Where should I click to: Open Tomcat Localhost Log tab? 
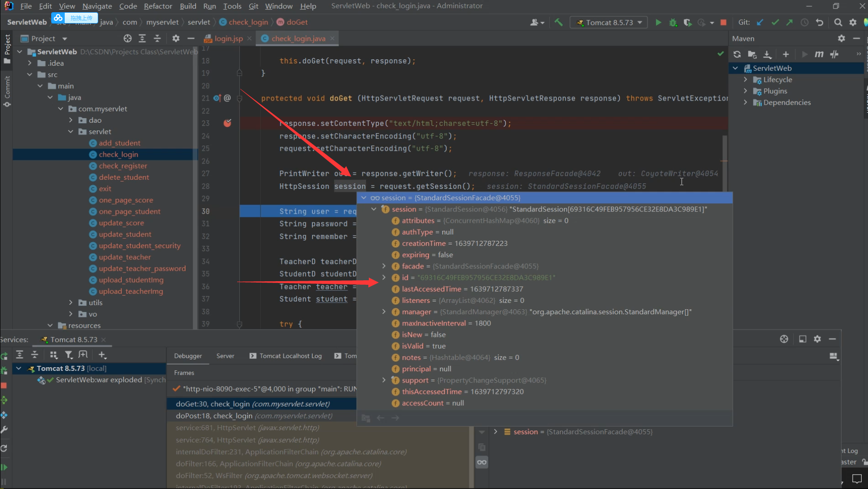point(286,356)
